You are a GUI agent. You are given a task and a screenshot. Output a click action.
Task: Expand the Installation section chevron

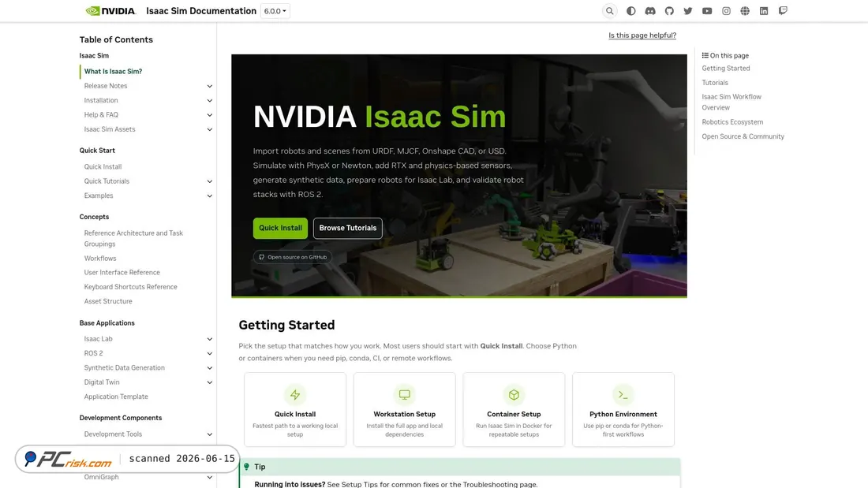coord(210,100)
